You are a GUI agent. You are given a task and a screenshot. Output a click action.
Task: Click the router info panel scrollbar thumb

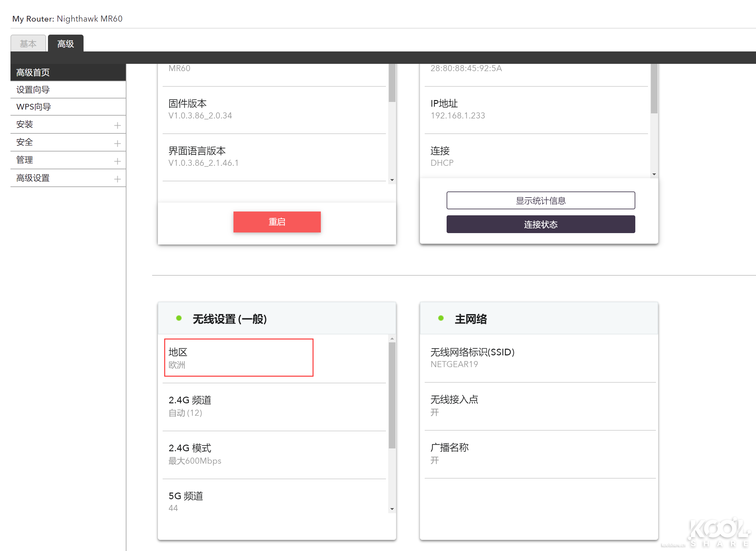tap(392, 83)
